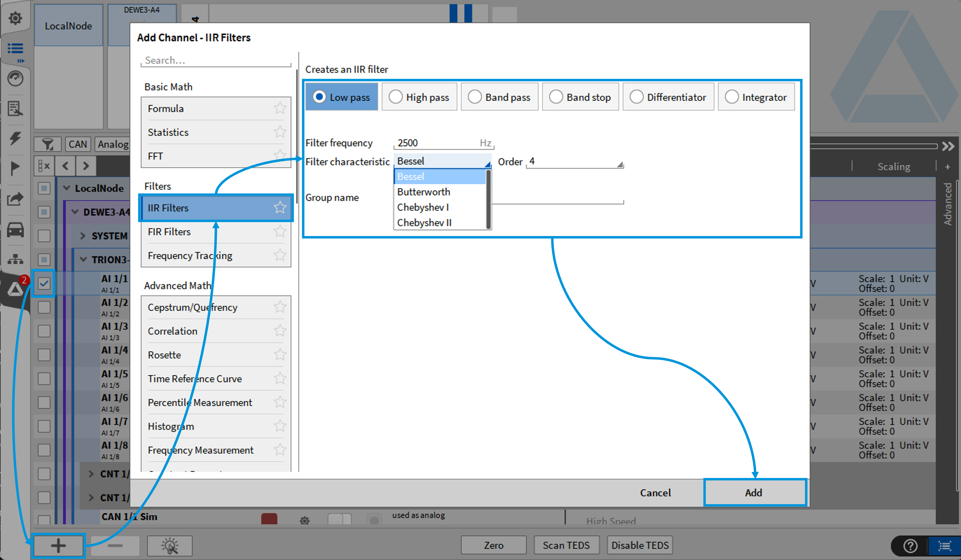
Task: Open the gauge measurement icon in sidebar
Action: [x=15, y=79]
